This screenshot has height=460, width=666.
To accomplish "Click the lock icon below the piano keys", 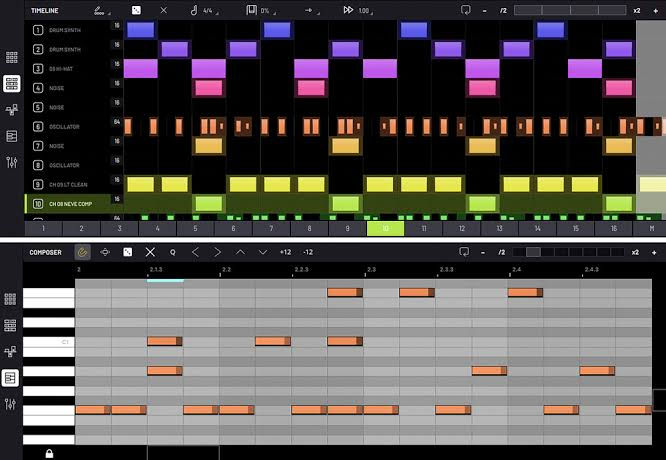I will pyautogui.click(x=49, y=454).
